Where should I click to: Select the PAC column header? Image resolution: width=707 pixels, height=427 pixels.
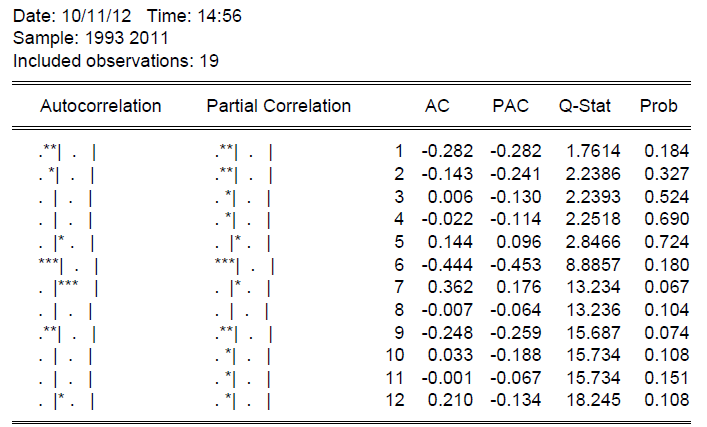tap(509, 106)
